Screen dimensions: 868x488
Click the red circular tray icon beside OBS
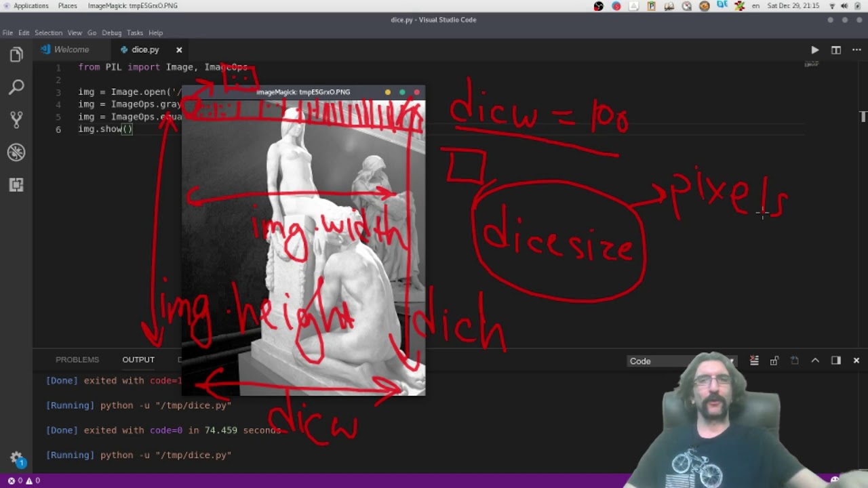pyautogui.click(x=616, y=5)
